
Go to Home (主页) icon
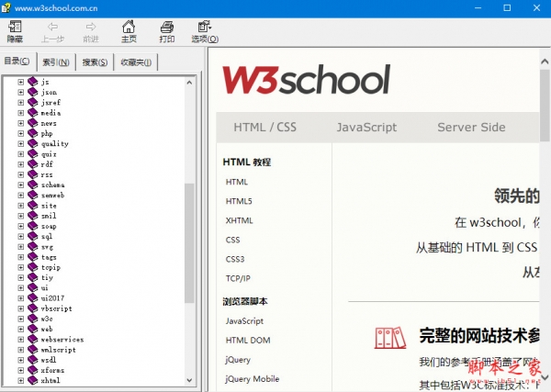click(x=129, y=27)
